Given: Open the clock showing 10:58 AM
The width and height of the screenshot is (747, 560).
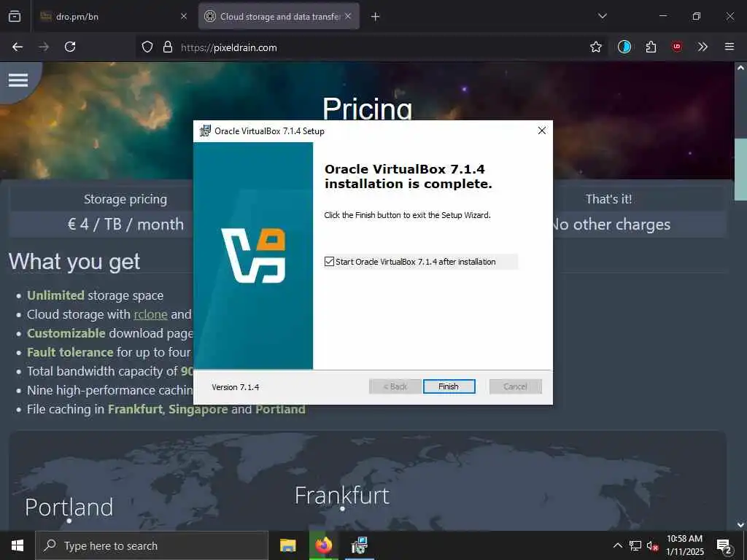Looking at the screenshot, I should (x=684, y=545).
